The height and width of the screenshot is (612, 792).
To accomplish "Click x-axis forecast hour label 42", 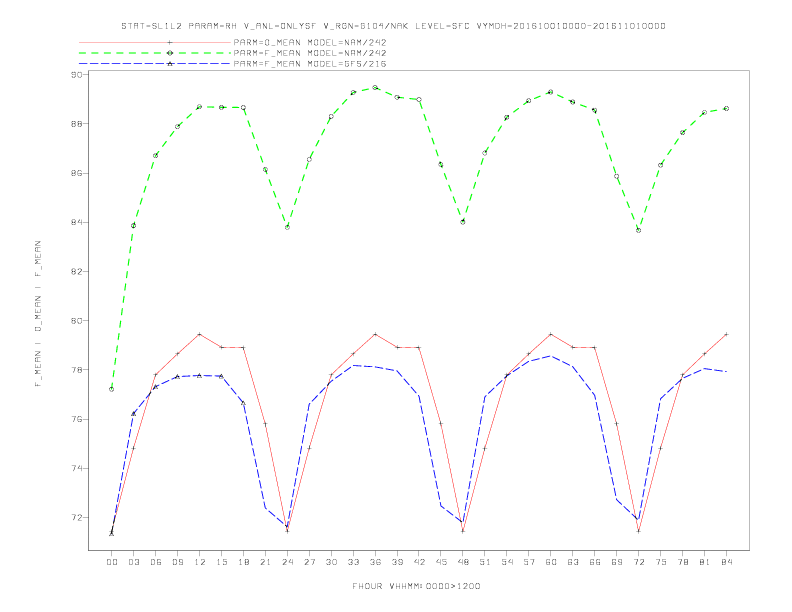I will click(x=419, y=562).
